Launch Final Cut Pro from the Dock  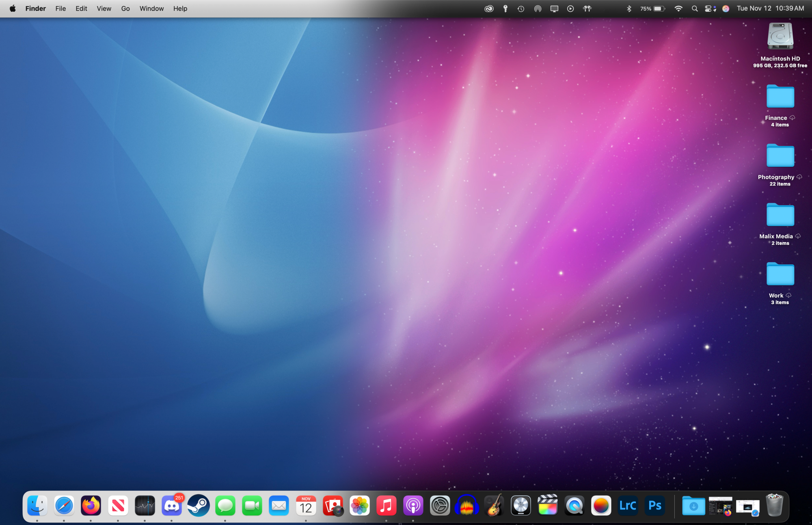click(x=548, y=506)
